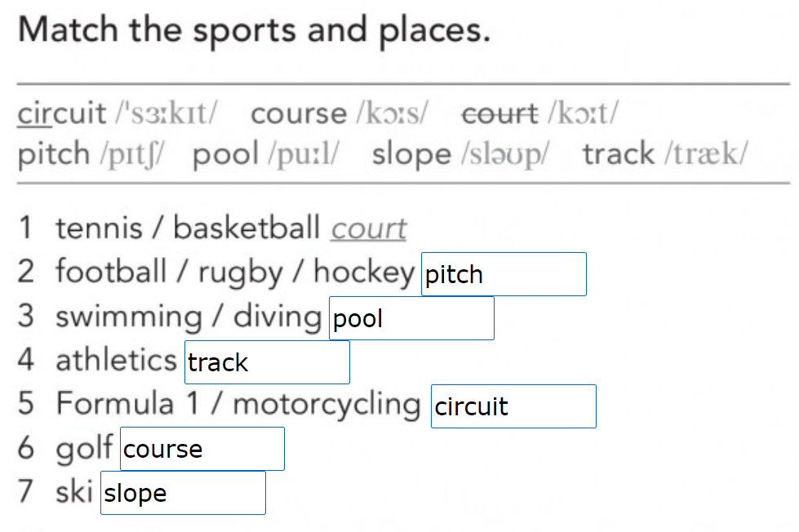
Task: Click the word "course" in the word bank
Action: (299, 113)
